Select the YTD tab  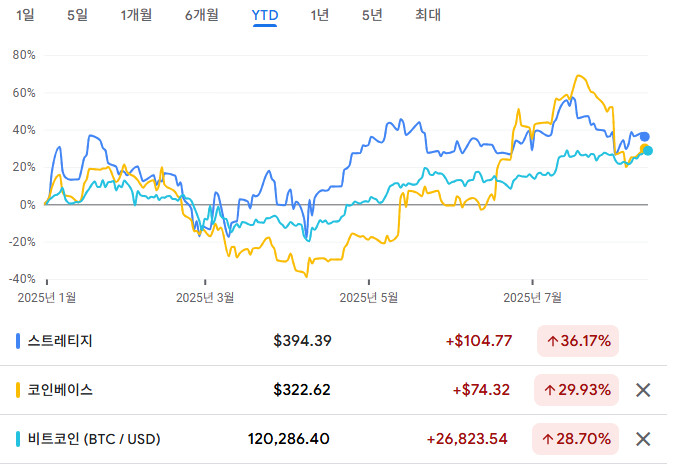click(265, 15)
